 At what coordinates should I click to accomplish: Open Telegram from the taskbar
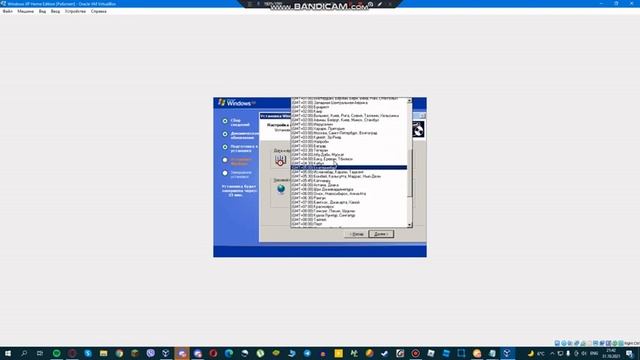point(307,353)
